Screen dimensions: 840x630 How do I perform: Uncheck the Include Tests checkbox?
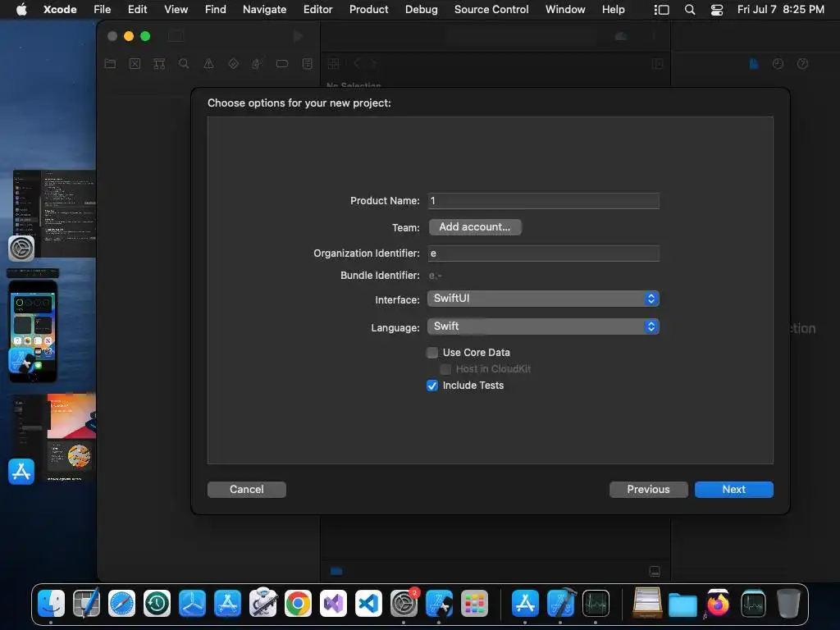[432, 386]
